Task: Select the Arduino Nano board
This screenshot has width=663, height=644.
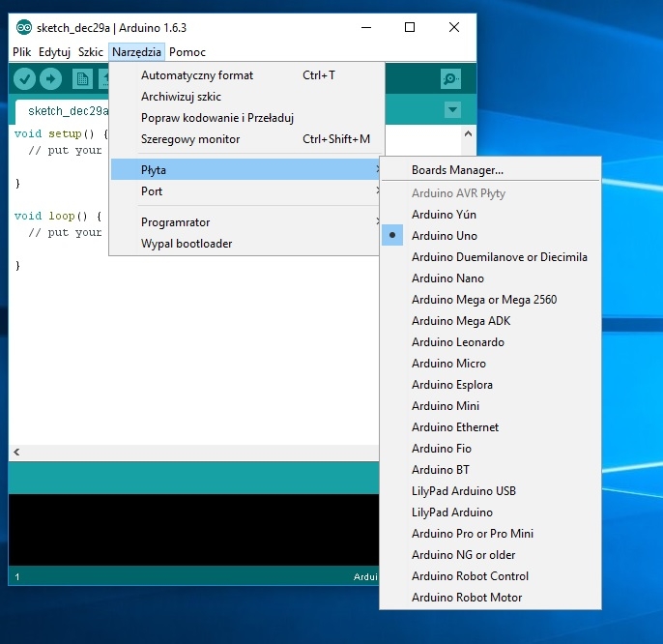Action: point(491,278)
